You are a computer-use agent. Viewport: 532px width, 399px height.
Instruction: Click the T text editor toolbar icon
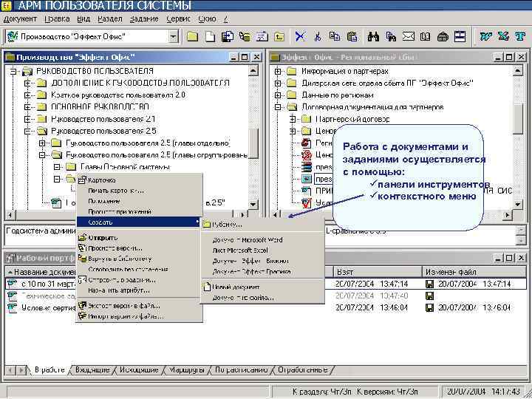coord(519,36)
